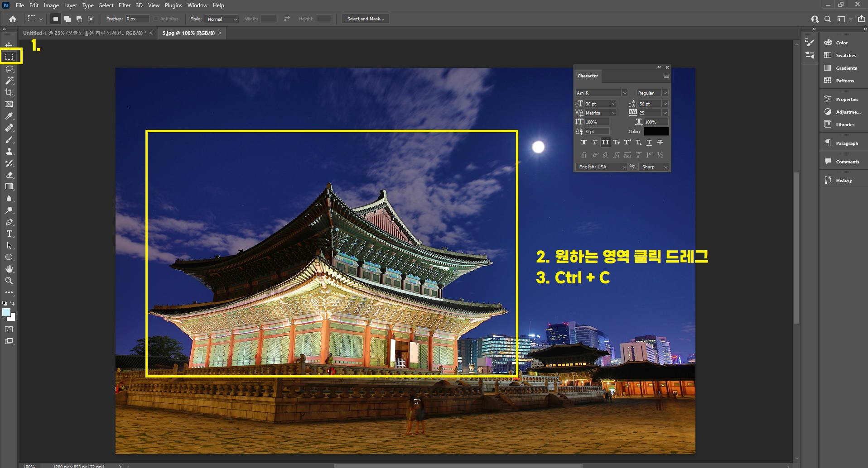Toggle Strikethrough in Character panel

tap(660, 142)
